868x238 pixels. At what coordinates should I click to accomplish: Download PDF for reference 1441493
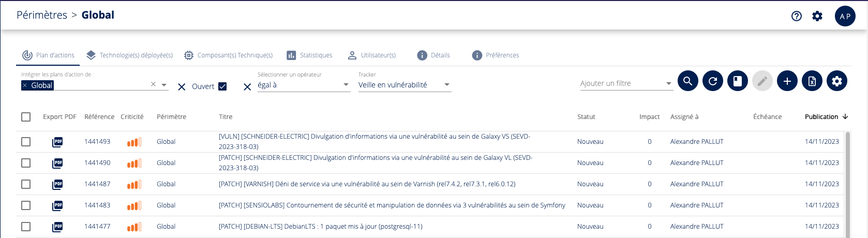[57, 142]
